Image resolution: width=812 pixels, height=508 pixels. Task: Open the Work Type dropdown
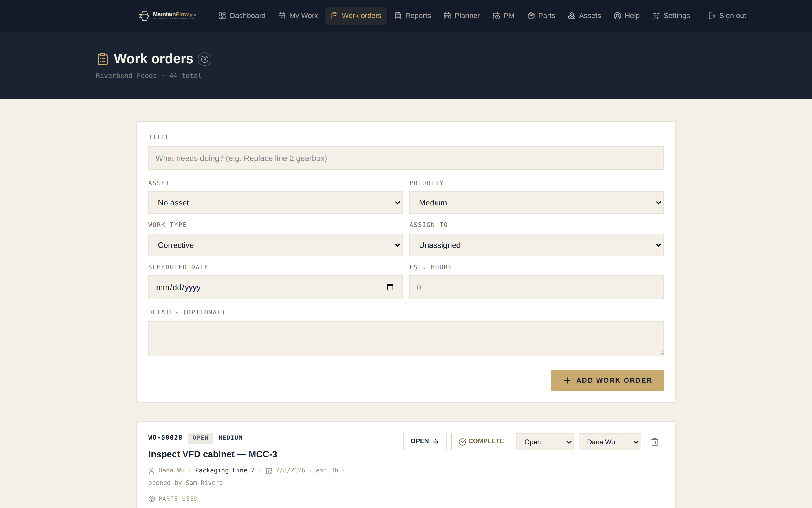click(x=275, y=245)
